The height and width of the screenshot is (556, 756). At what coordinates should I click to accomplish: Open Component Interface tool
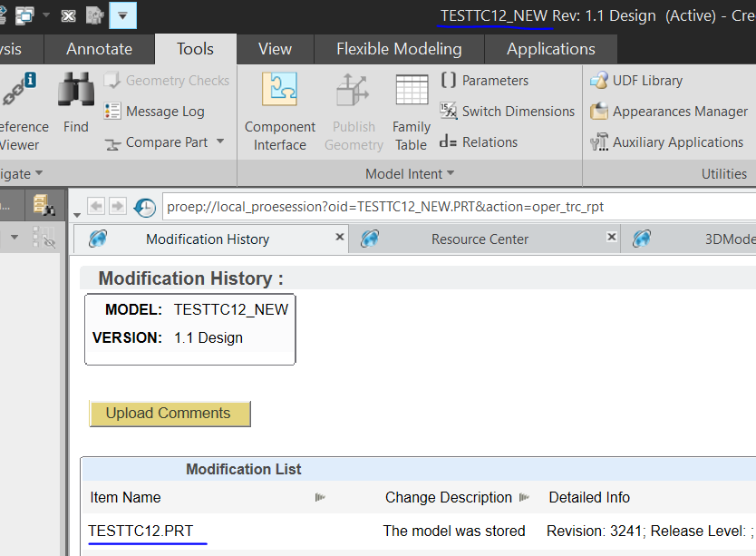pos(279,109)
